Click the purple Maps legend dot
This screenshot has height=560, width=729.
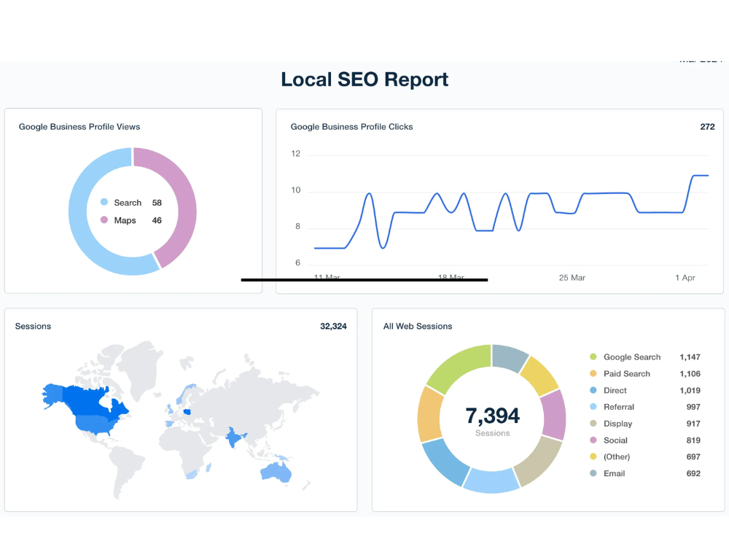tap(104, 220)
